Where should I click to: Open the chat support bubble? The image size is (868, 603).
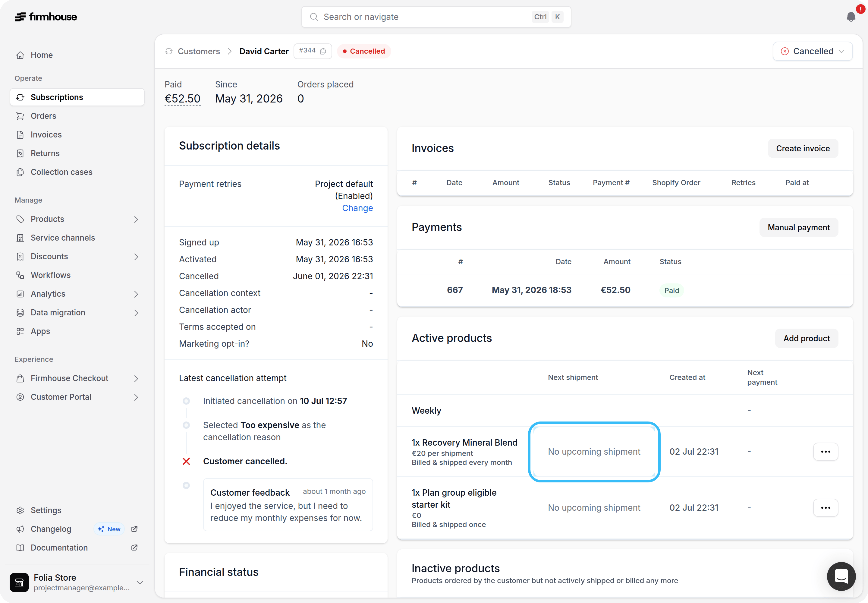coord(841,576)
